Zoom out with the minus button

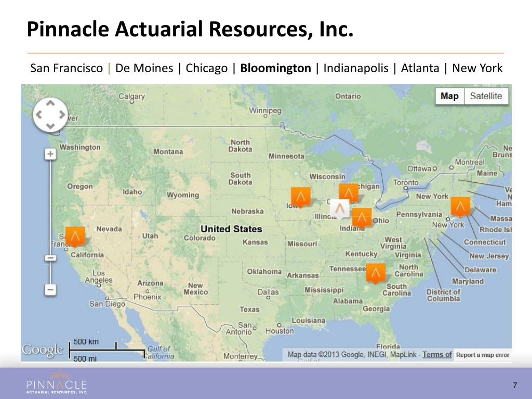click(x=50, y=290)
